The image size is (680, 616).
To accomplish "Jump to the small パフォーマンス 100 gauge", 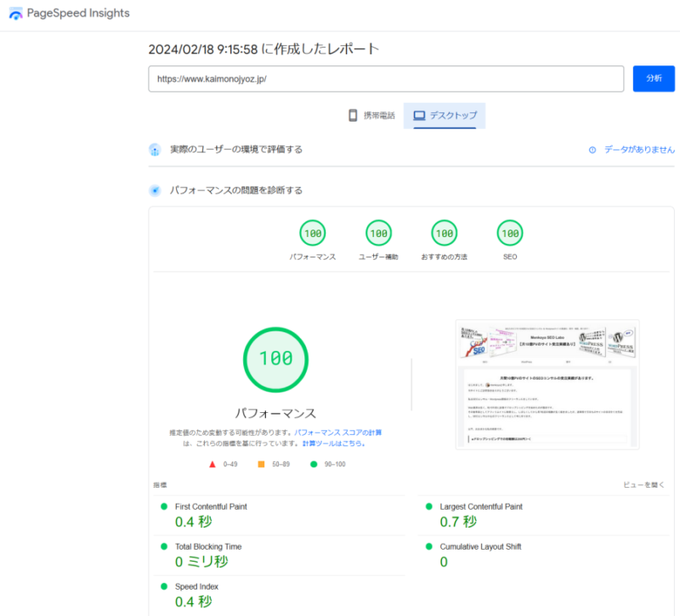I will tap(313, 233).
